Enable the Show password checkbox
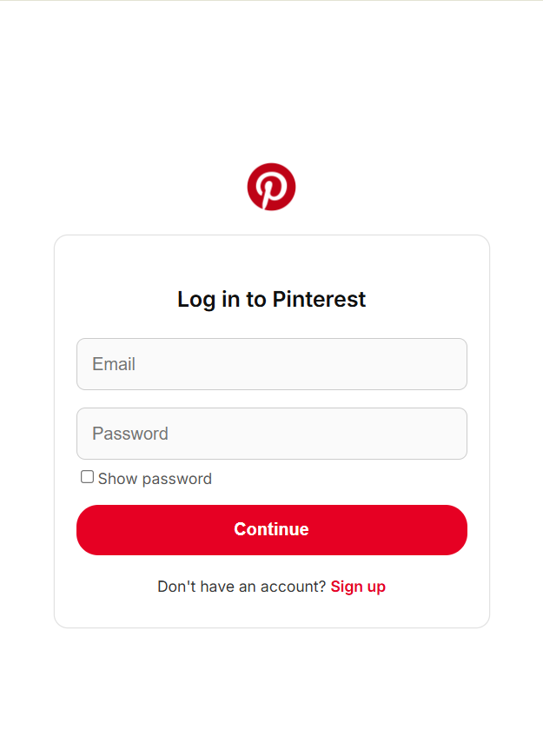Image resolution: width=543 pixels, height=756 pixels. click(87, 477)
